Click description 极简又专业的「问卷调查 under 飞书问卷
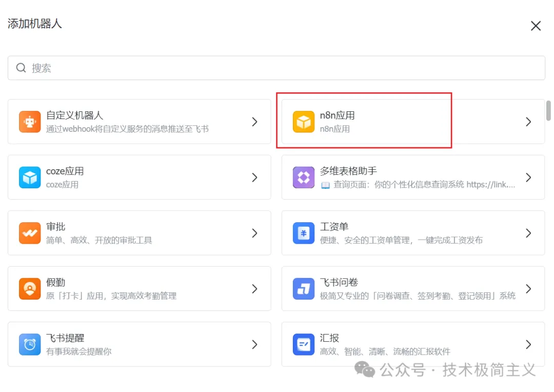The width and height of the screenshot is (554, 392). click(418, 296)
